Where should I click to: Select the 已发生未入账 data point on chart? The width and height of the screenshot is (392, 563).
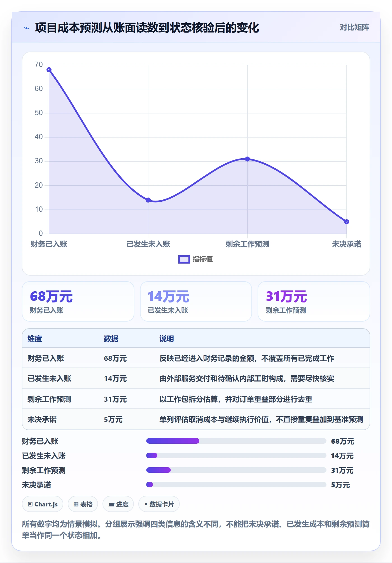[148, 200]
